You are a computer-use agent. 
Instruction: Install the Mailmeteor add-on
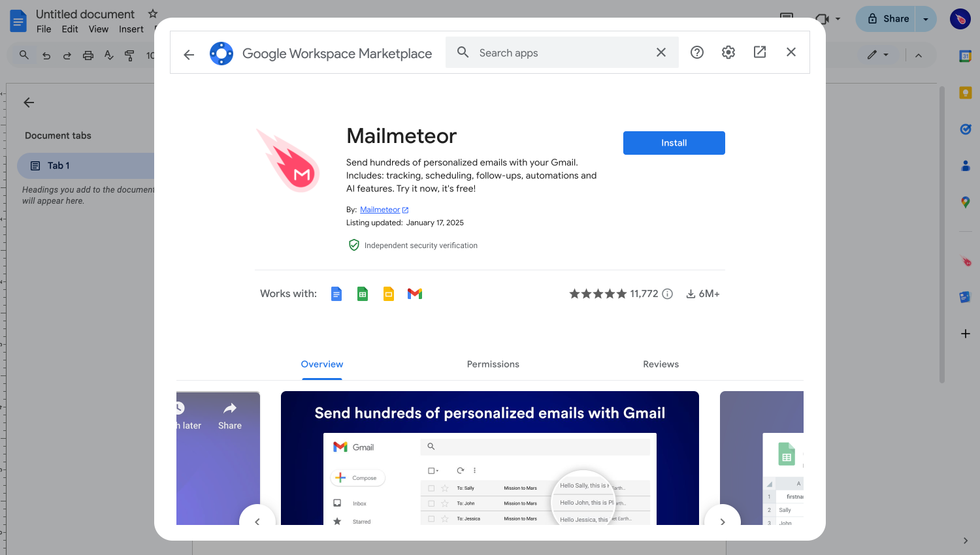click(674, 143)
